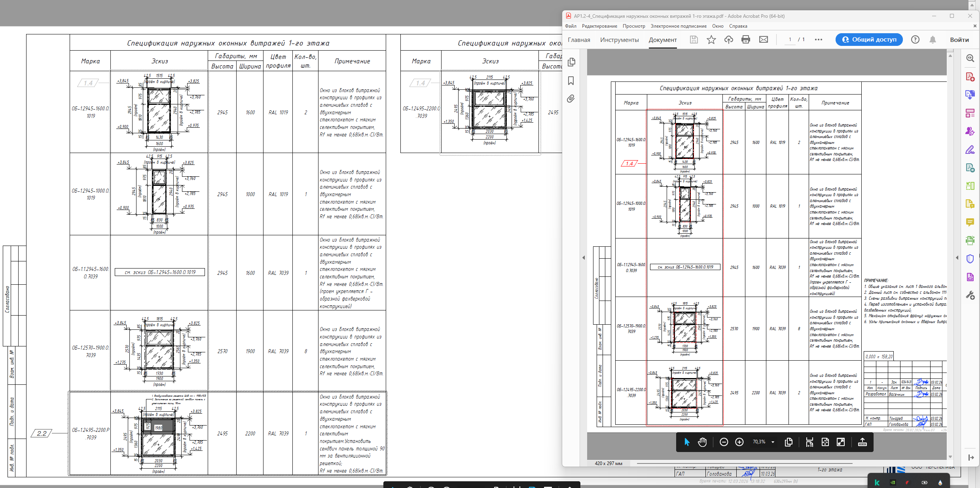Send file by email envelope icon
This screenshot has height=488, width=980.
[x=764, y=40]
